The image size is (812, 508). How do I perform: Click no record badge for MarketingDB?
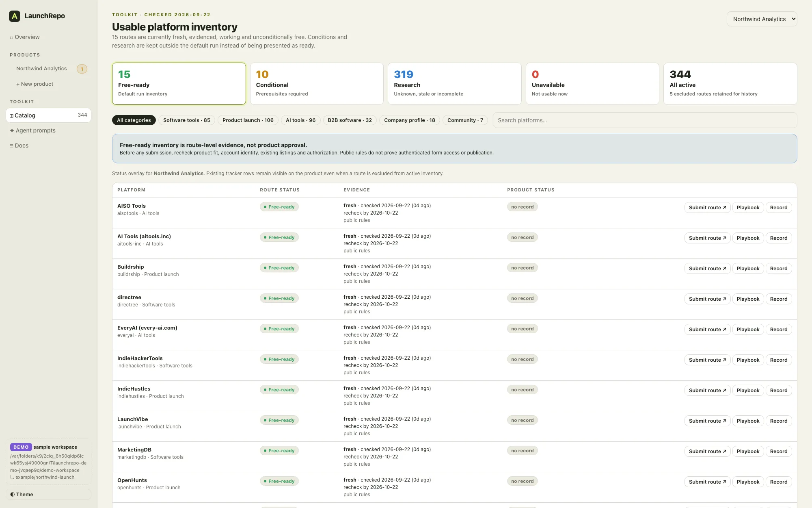pyautogui.click(x=523, y=451)
